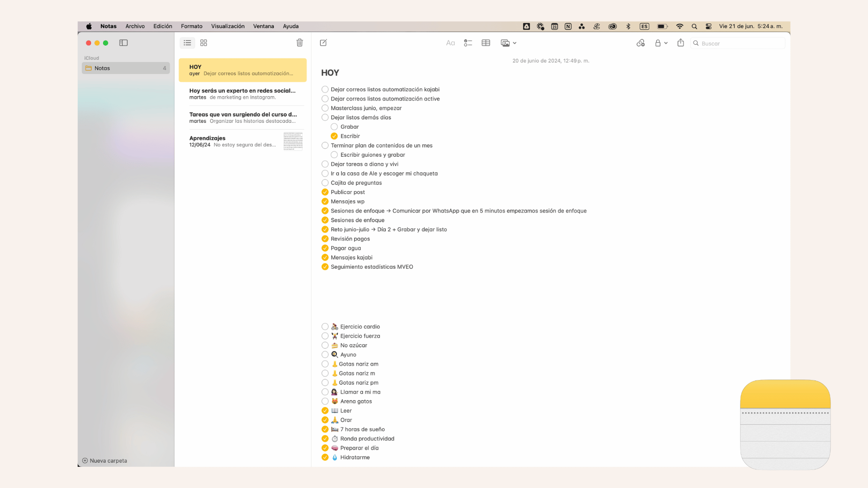Viewport: 868px width, 488px height.
Task: Select the list view icon
Action: [187, 43]
